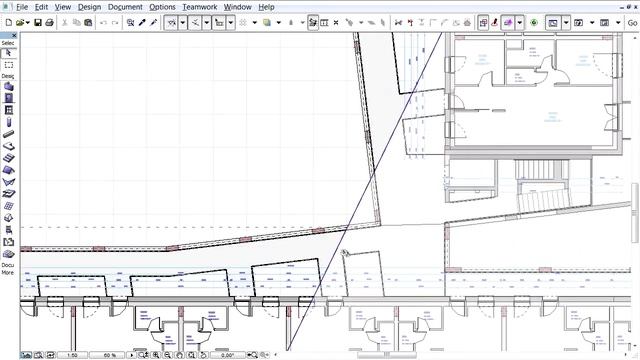This screenshot has height=360, width=640.
Task: Select the Column tool in the toolbox
Action: (x=9, y=122)
